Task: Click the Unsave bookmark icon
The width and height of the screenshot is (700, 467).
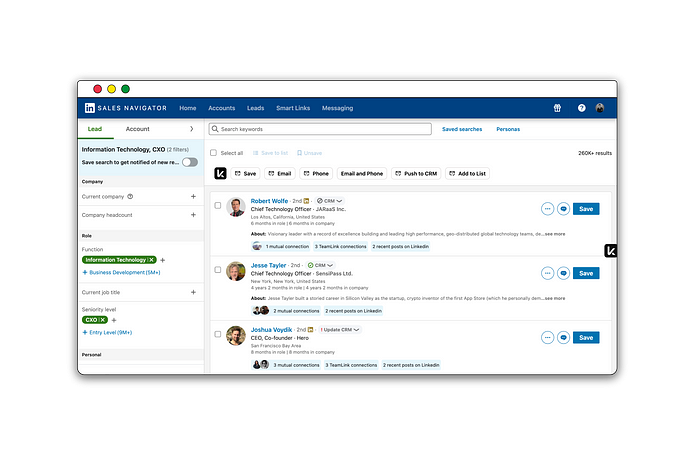Action: (x=300, y=153)
